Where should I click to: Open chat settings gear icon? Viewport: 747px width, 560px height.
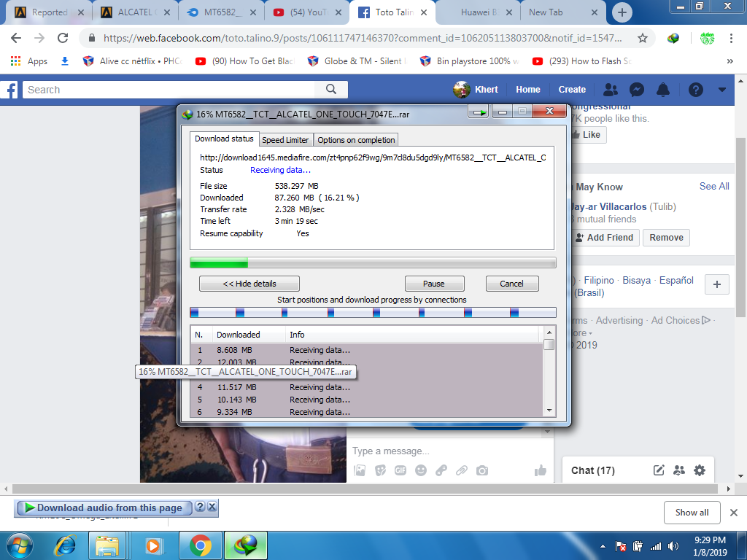click(x=700, y=470)
